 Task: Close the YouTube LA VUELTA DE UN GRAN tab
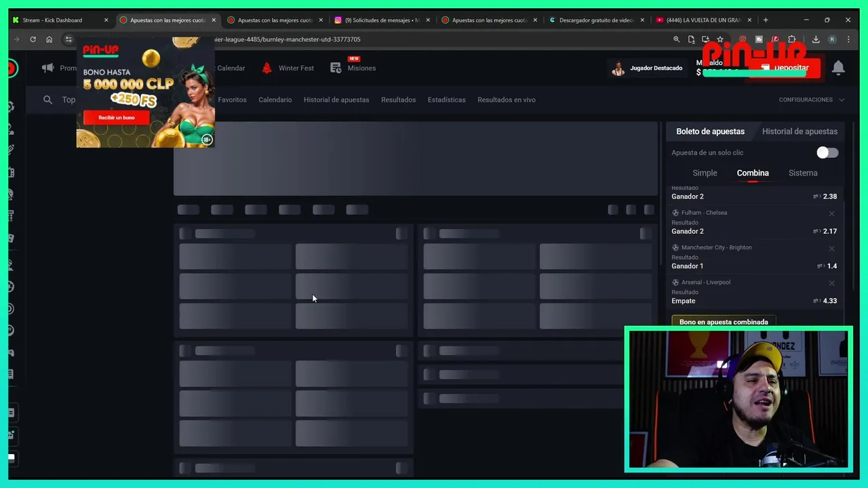749,20
